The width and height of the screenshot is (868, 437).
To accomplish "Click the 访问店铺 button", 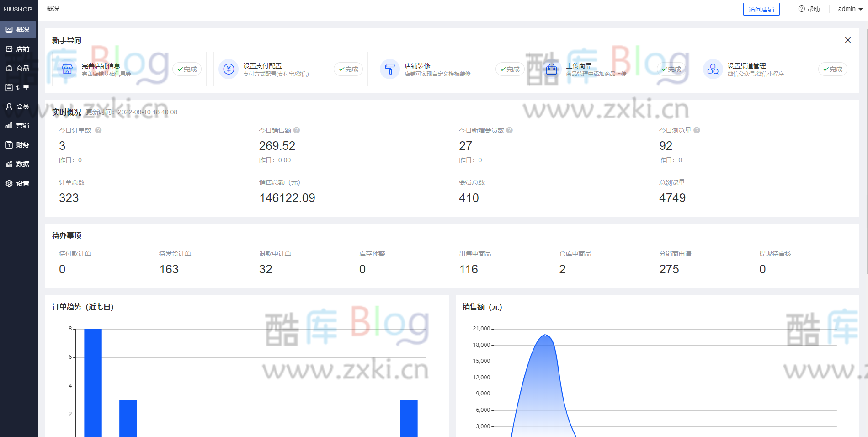I will tap(761, 9).
